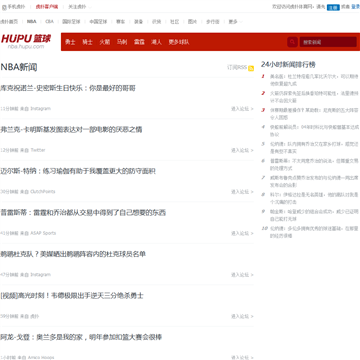Click the ASAP Sports source text
This screenshot has height=360, width=360.
(43, 233)
